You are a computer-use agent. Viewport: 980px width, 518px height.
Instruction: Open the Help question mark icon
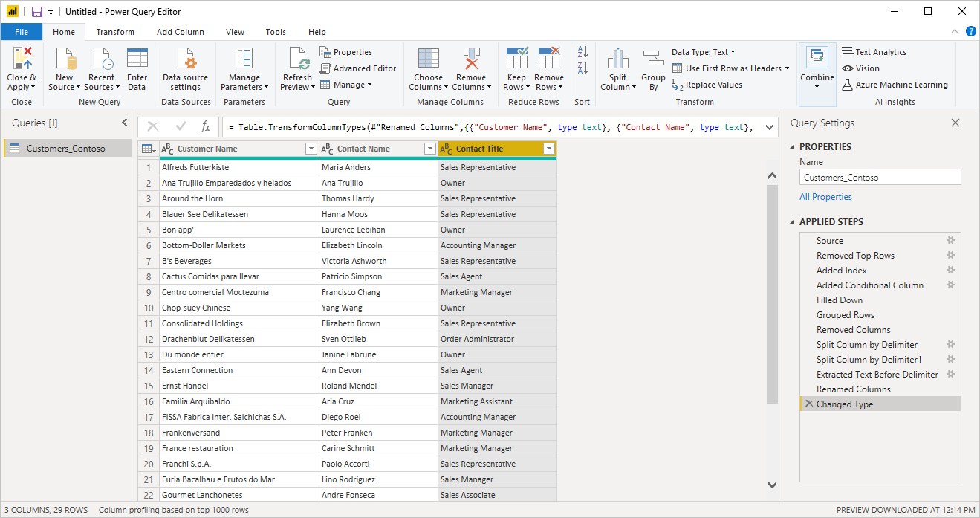[970, 32]
